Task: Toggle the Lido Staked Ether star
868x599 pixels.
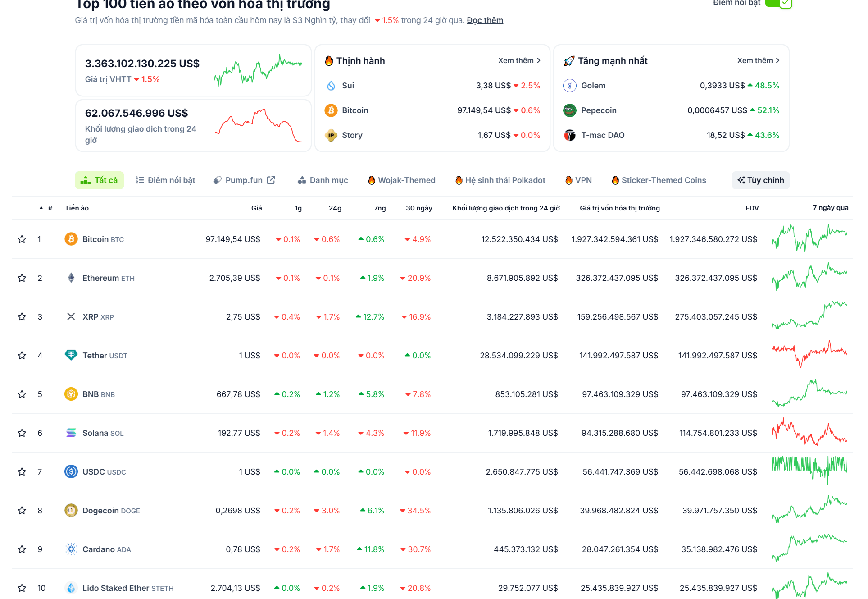Action: coord(22,588)
